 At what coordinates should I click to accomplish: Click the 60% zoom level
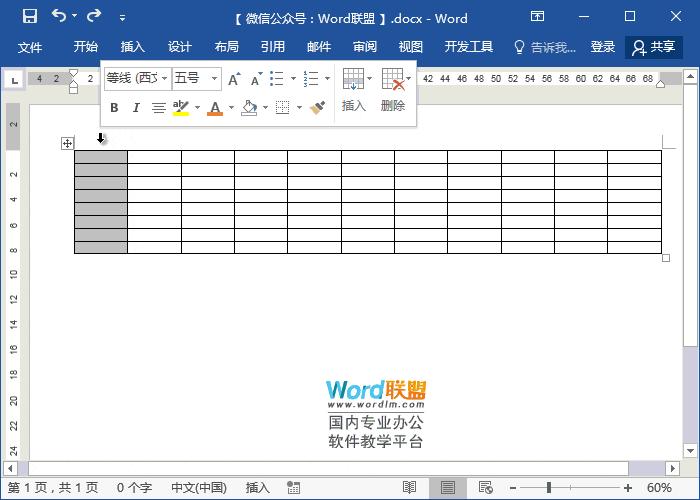(659, 488)
